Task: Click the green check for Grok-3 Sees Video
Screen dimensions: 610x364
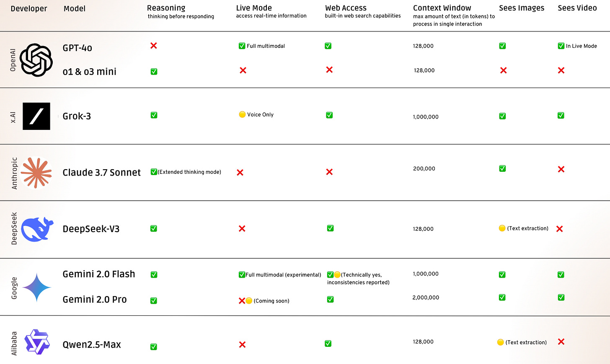Action: 561,115
